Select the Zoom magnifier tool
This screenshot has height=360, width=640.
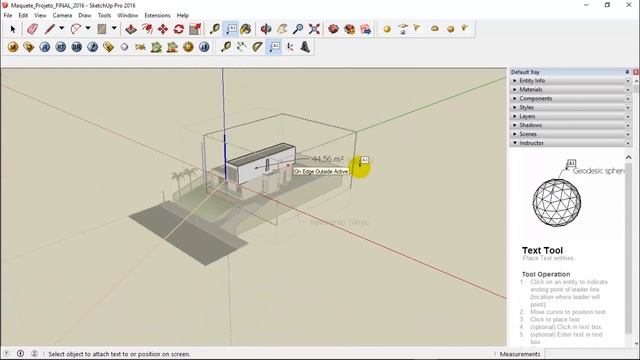(x=298, y=29)
